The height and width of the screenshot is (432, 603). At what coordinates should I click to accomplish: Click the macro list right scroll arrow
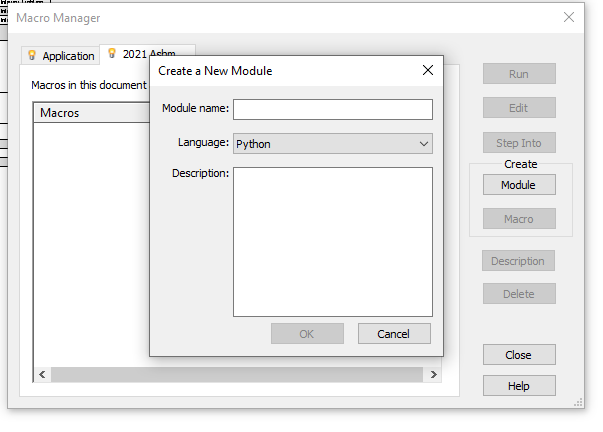click(433, 375)
